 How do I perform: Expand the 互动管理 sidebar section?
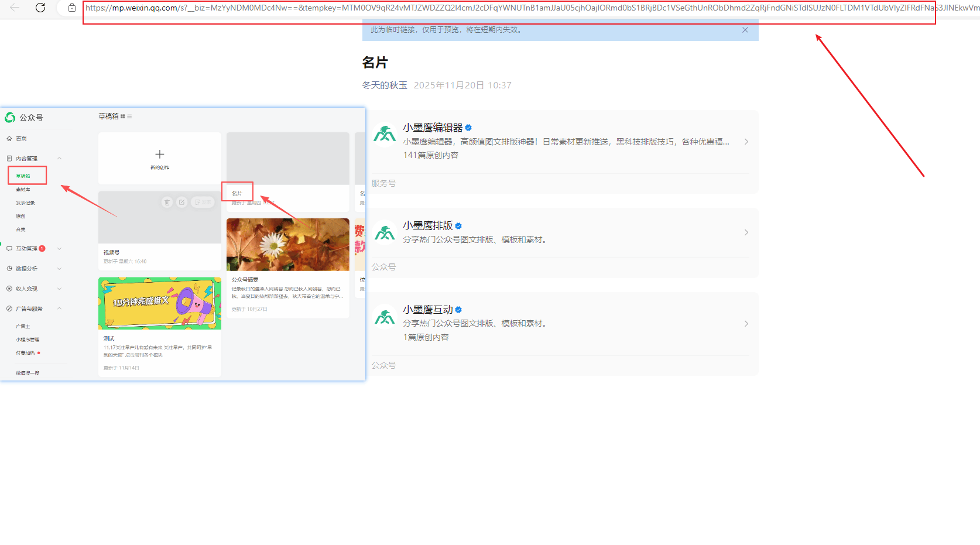(59, 249)
